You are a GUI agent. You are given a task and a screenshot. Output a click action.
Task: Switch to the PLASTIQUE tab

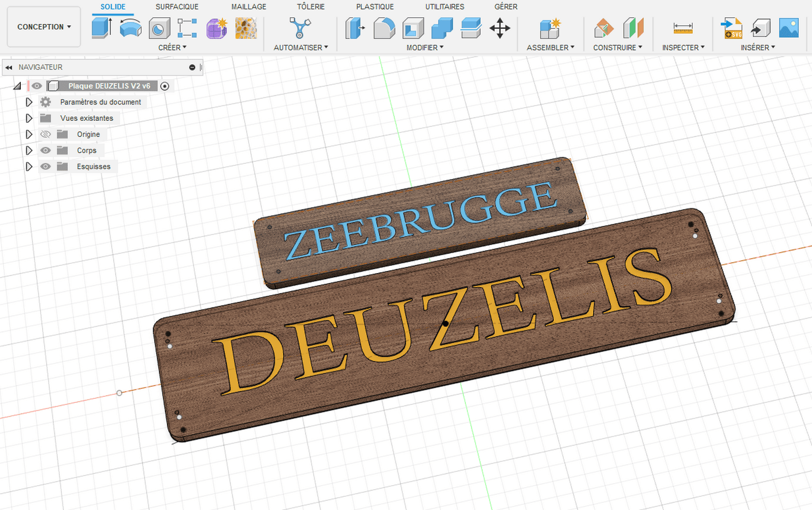coord(375,7)
